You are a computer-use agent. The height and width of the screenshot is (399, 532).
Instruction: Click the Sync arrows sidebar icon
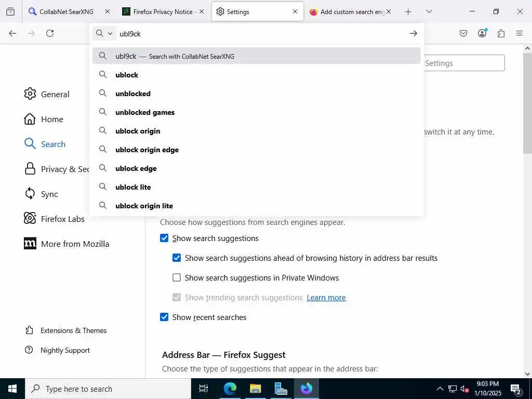click(x=30, y=193)
